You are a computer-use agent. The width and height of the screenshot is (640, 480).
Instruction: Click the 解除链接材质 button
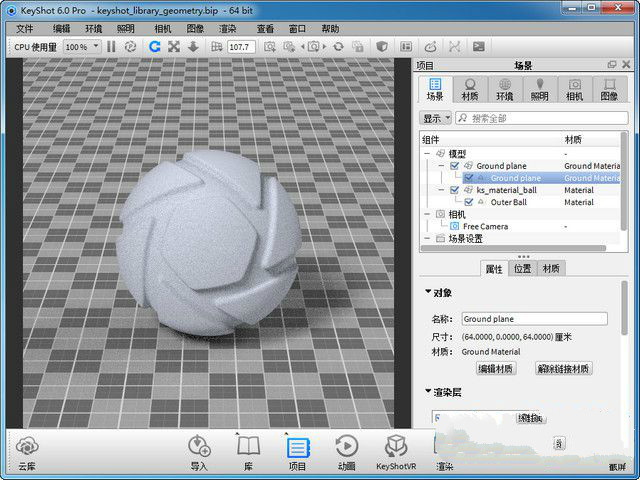(564, 368)
